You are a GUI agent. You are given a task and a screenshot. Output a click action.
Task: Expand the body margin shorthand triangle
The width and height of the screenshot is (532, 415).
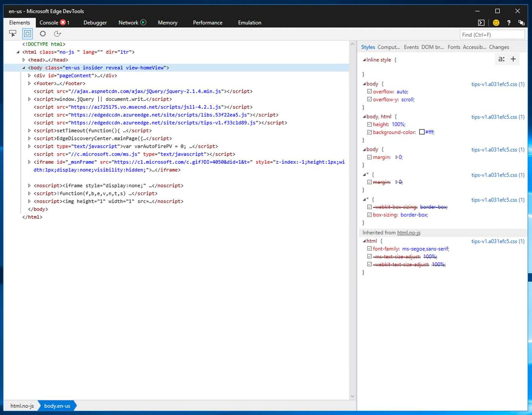pos(397,157)
